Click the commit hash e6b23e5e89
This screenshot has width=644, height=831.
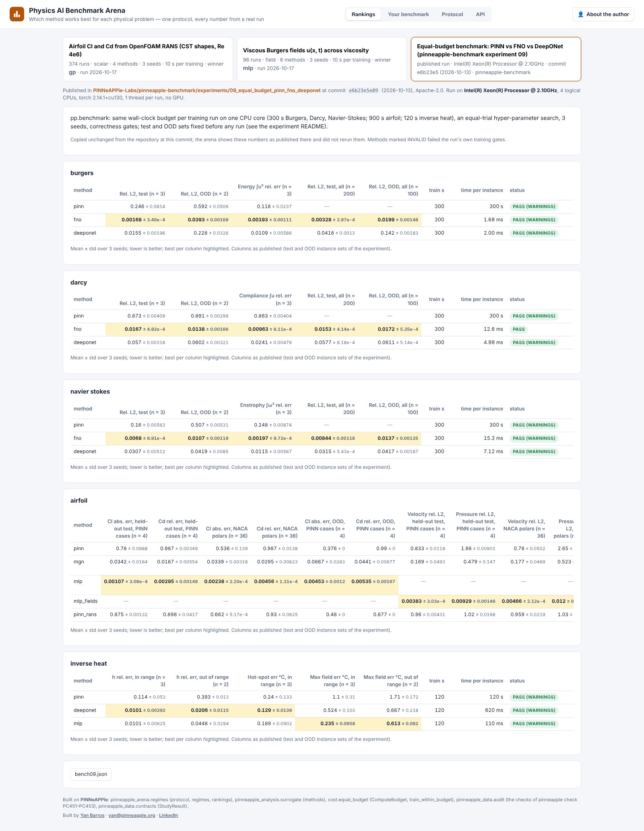[363, 91]
